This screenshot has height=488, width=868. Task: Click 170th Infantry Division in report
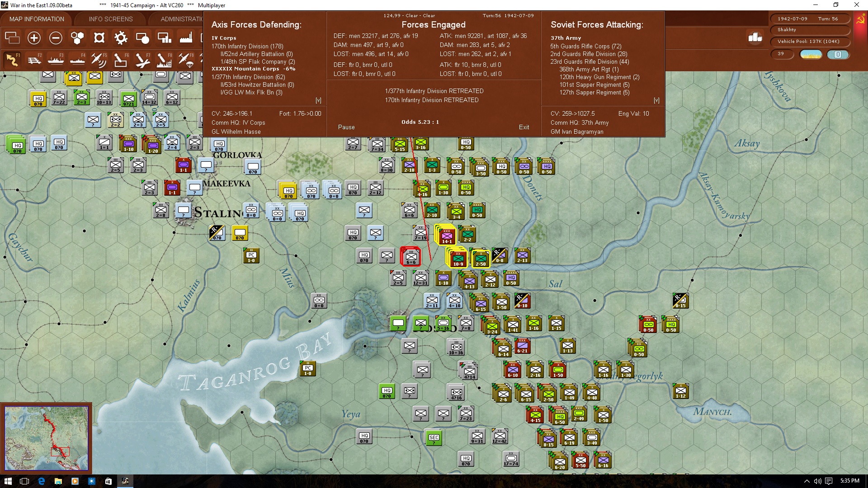(247, 46)
